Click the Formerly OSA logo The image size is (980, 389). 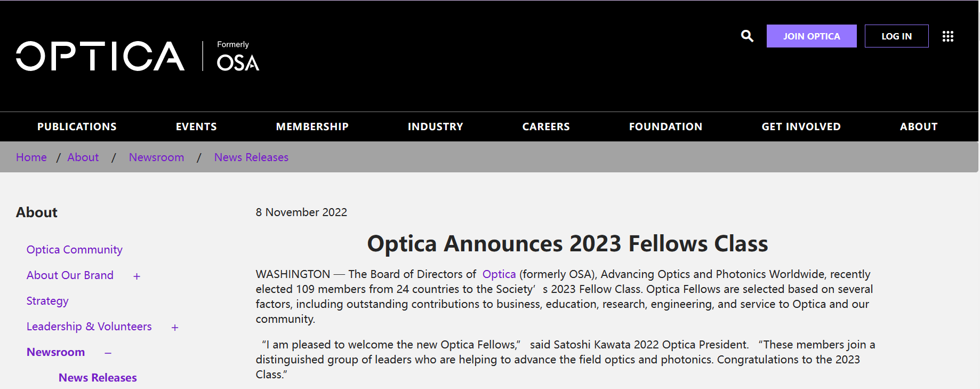tap(238, 56)
